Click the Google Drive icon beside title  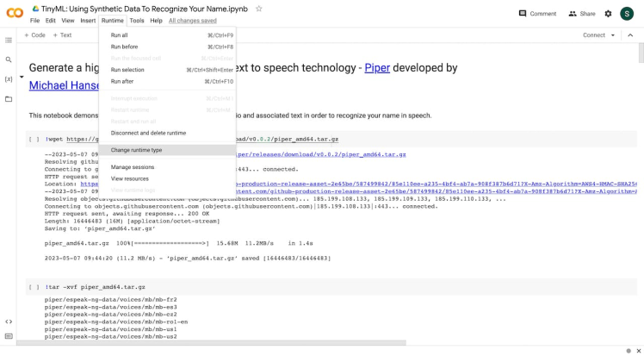coord(36,9)
